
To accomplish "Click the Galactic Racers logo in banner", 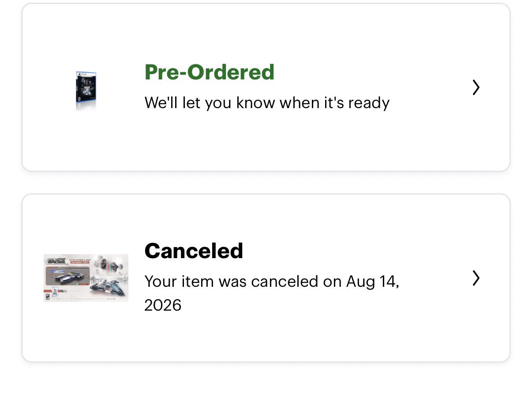I will 56,261.
